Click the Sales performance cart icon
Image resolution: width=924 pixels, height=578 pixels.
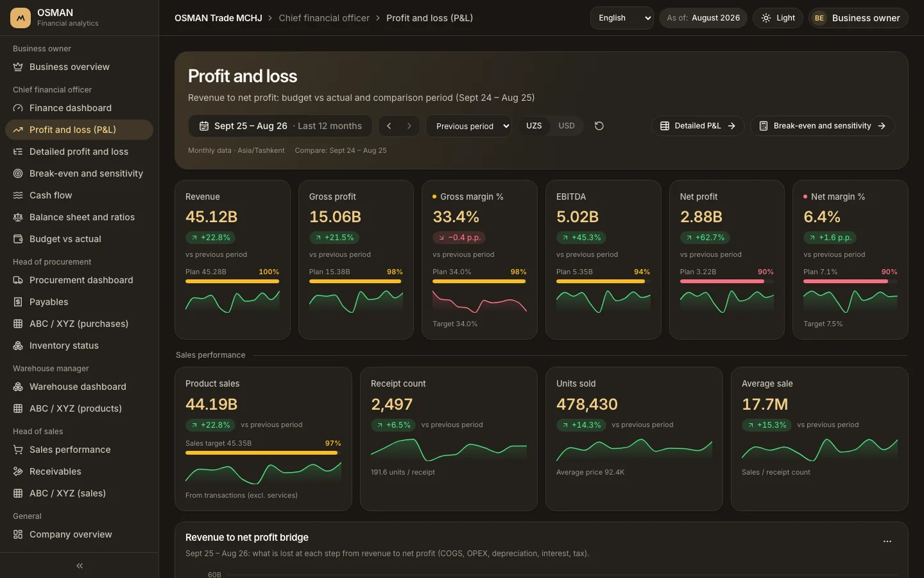tap(18, 450)
